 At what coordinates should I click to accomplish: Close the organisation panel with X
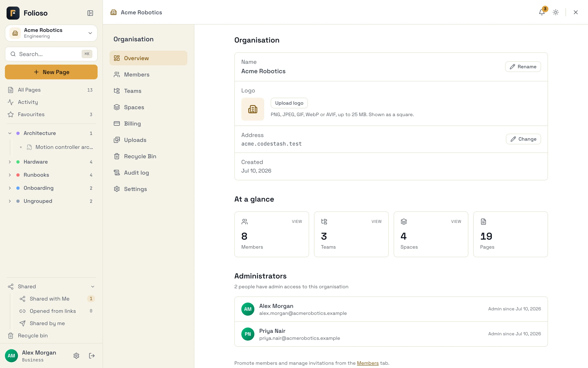pyautogui.click(x=576, y=12)
